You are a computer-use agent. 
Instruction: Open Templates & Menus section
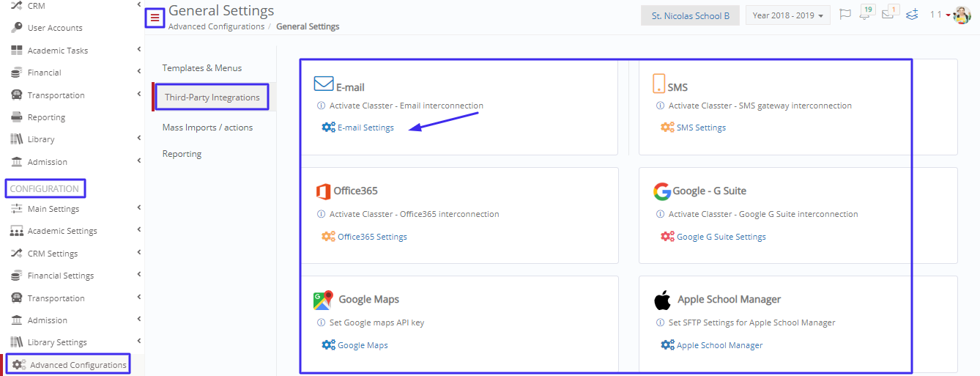pyautogui.click(x=202, y=68)
